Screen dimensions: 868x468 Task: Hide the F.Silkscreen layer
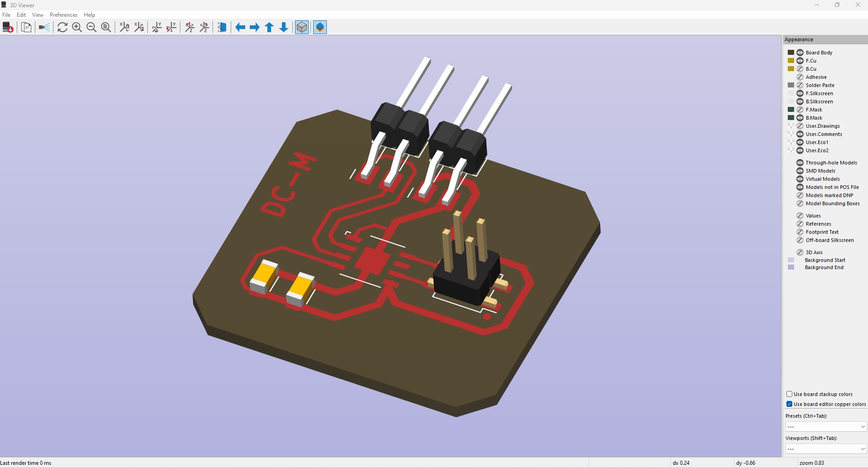point(800,93)
